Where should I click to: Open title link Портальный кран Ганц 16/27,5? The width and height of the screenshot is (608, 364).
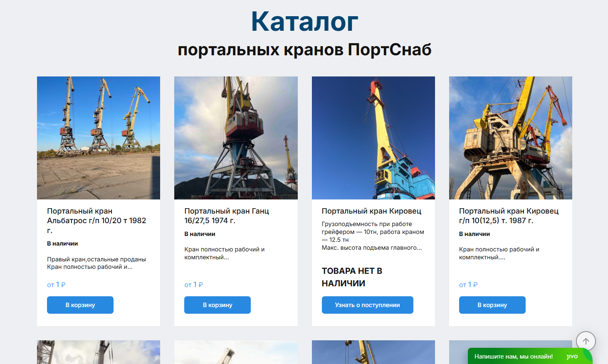click(x=227, y=216)
